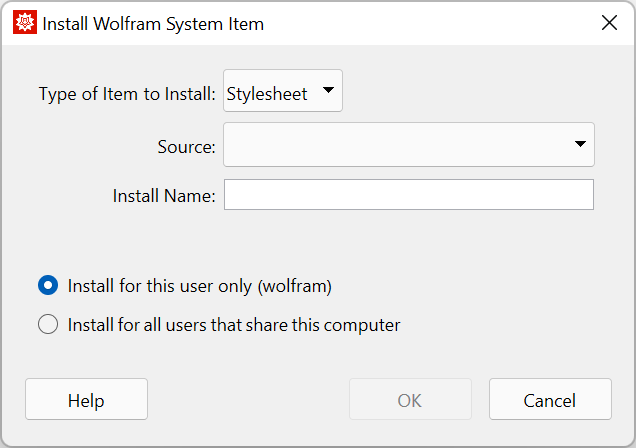Click the "Source:" label text
636x448 pixels.
click(x=186, y=147)
